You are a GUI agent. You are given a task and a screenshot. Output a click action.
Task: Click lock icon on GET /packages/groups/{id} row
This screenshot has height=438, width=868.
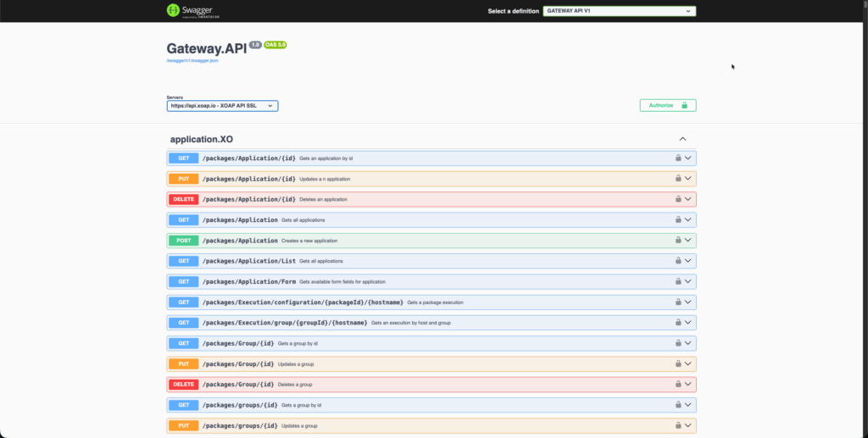coord(678,405)
